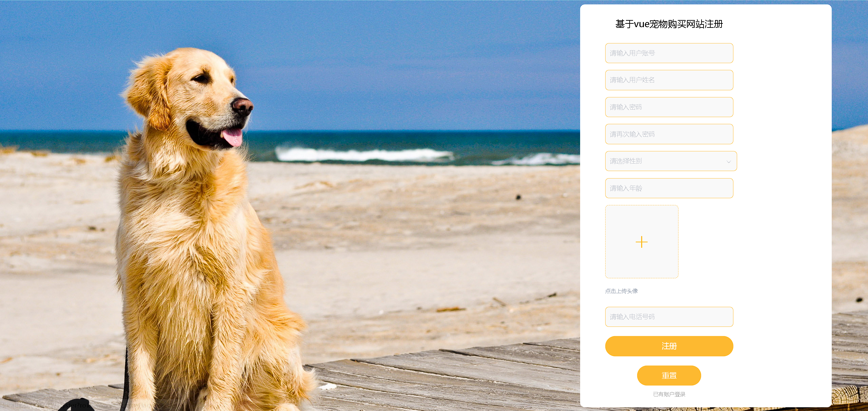The width and height of the screenshot is (868, 411).
Task: Click the localhost URL status text
Action: coord(81,405)
